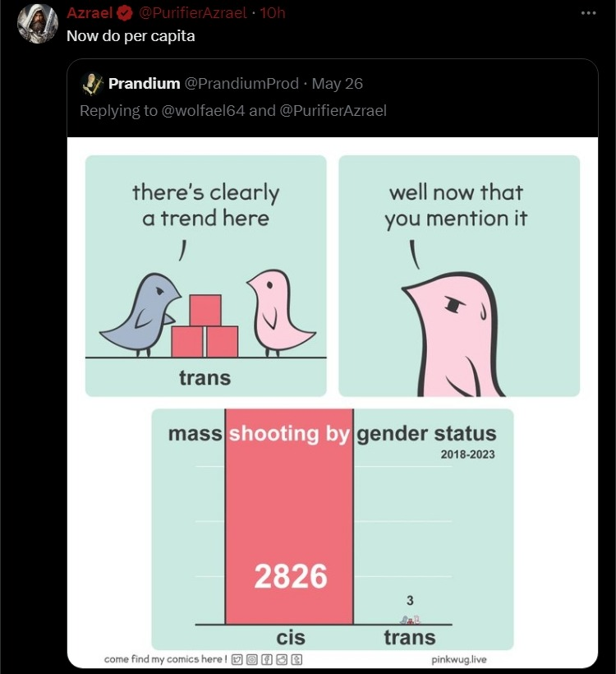The image size is (616, 674).
Task: Open the Azrael display name link
Action: tap(90, 13)
